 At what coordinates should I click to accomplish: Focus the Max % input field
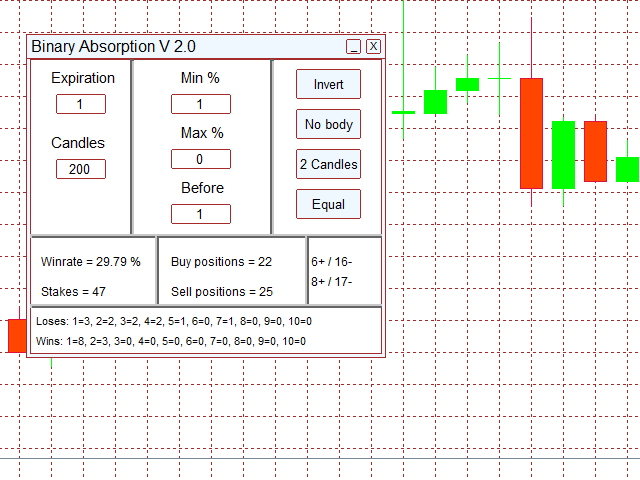(200, 159)
